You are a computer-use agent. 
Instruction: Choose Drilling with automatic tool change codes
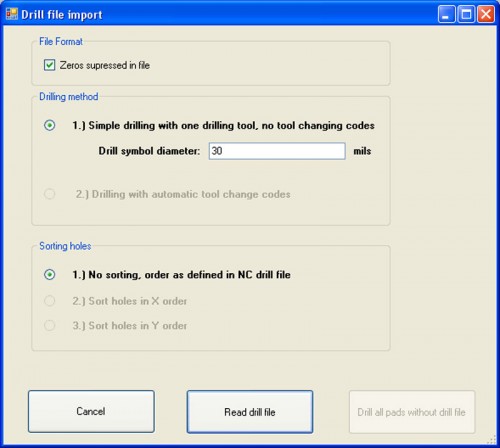tap(50, 194)
